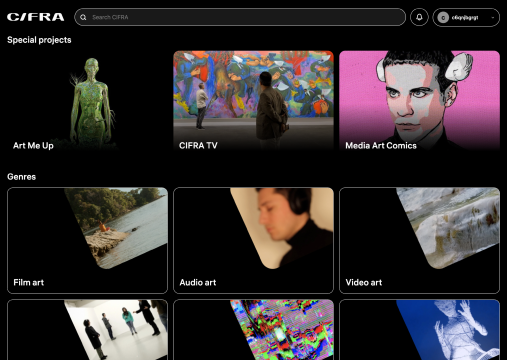The height and width of the screenshot is (360, 507).
Task: Click the CIFRA logo
Action: [35, 17]
